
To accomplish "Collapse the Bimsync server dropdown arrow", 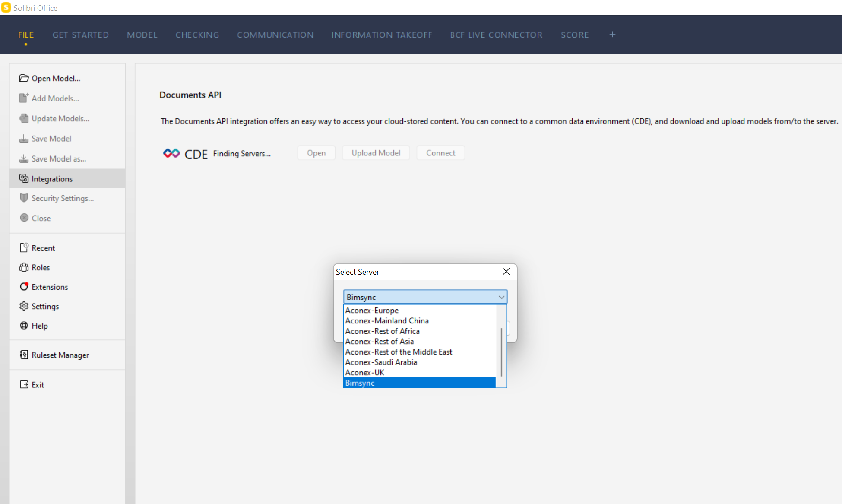I will click(x=501, y=297).
